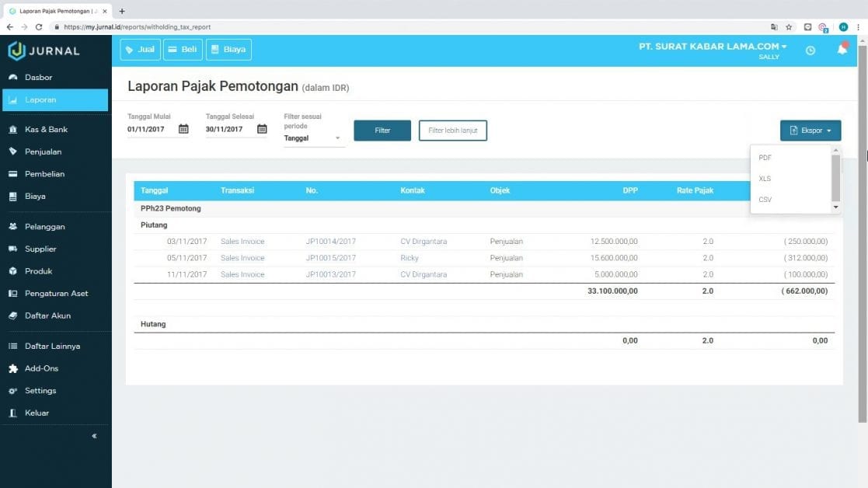Image resolution: width=868 pixels, height=488 pixels.
Task: Open the Filter sesuai periode Tanggal dropdown
Action: click(x=311, y=138)
